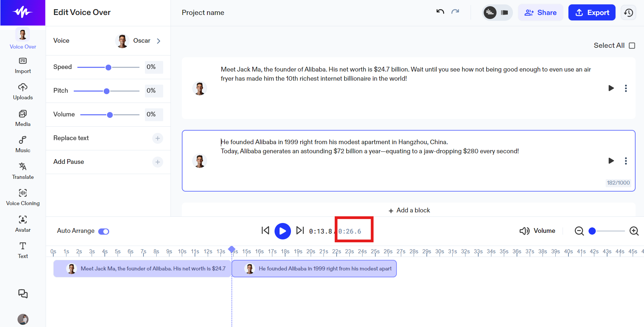
Task: Click the 20s mark on timeline ruler
Action: 311,251
